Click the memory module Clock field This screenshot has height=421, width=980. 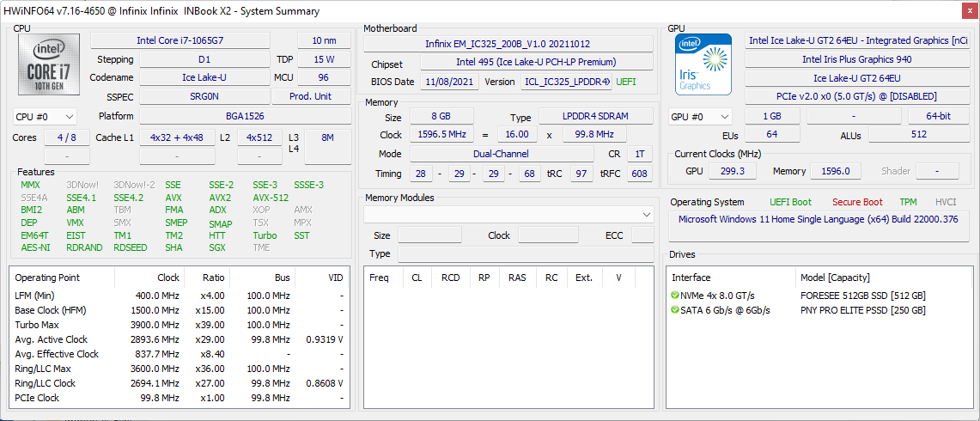(548, 235)
